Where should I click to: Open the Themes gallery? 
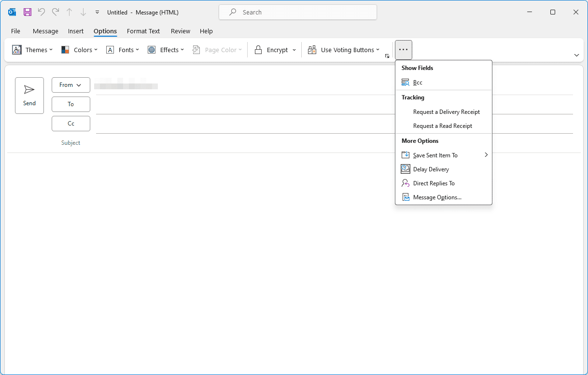coord(32,49)
